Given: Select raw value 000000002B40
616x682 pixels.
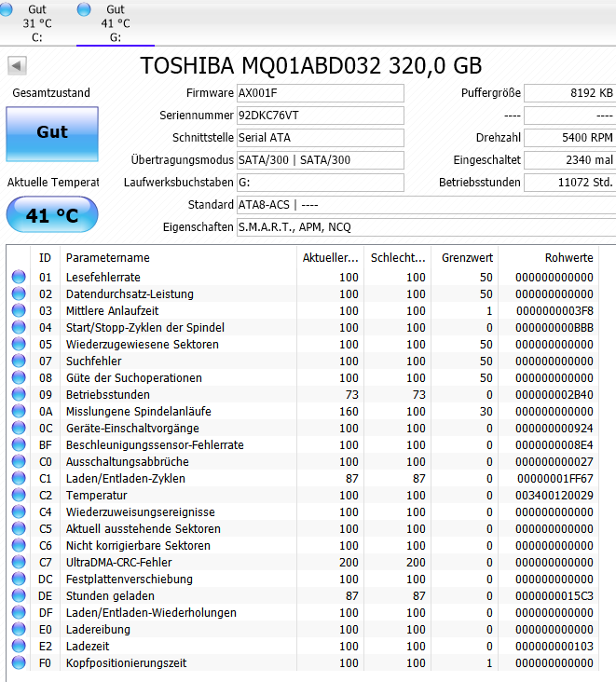Looking at the screenshot, I should [554, 394].
